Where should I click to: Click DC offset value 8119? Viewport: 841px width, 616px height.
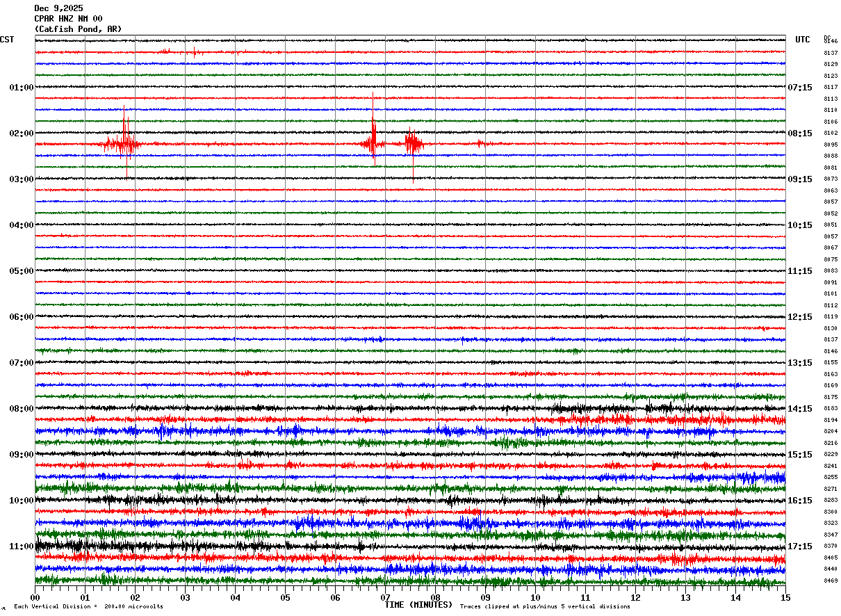(831, 317)
